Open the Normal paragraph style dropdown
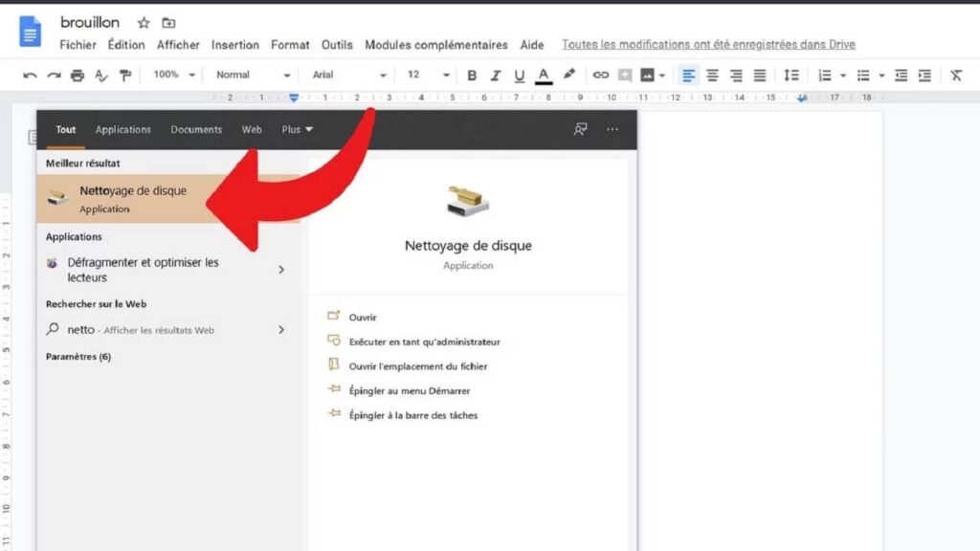Viewport: 980px width, 551px height. click(253, 75)
